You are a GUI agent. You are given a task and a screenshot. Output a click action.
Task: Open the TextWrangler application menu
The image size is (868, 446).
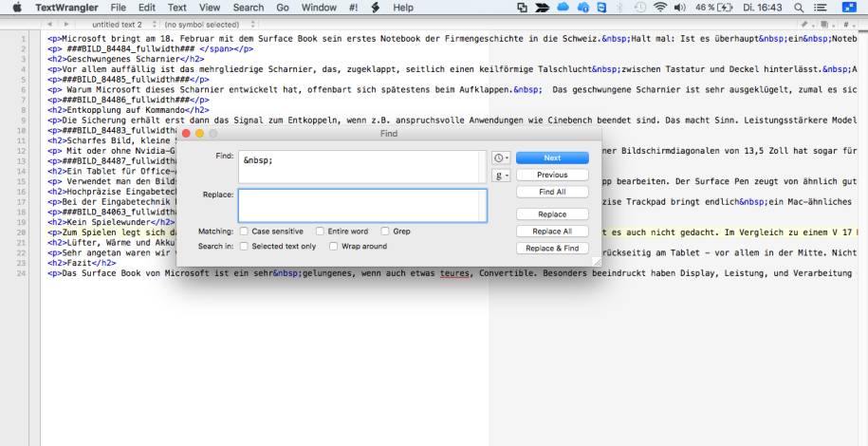pos(66,8)
